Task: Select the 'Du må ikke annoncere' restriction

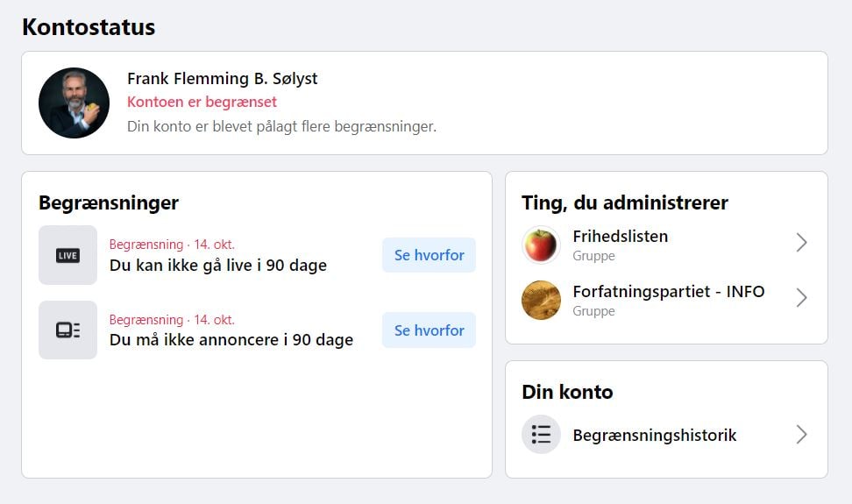Action: (231, 340)
